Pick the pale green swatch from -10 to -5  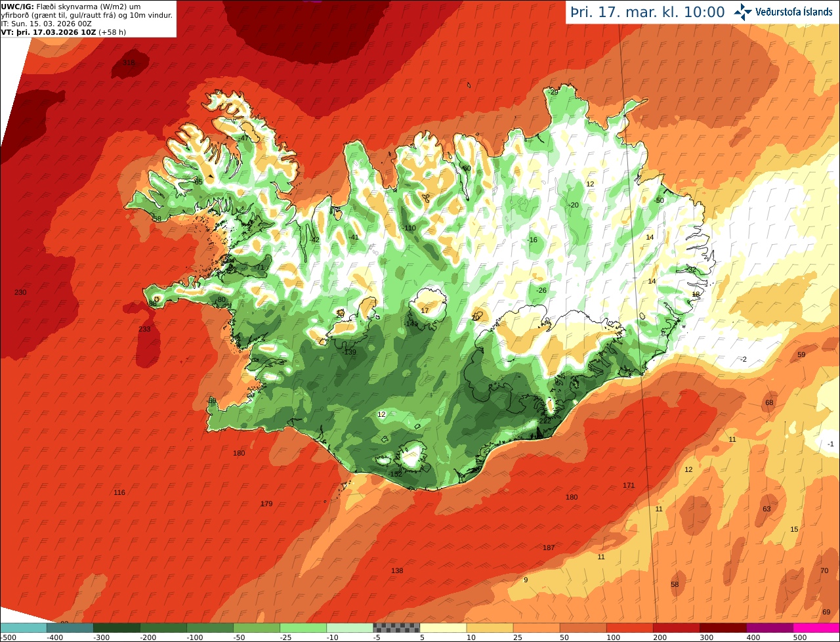(x=349, y=628)
